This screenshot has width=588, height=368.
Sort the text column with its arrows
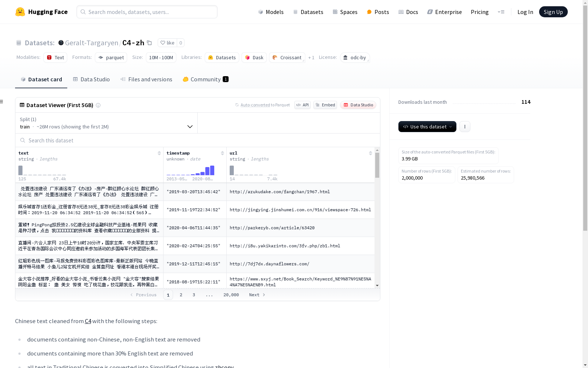pyautogui.click(x=159, y=153)
